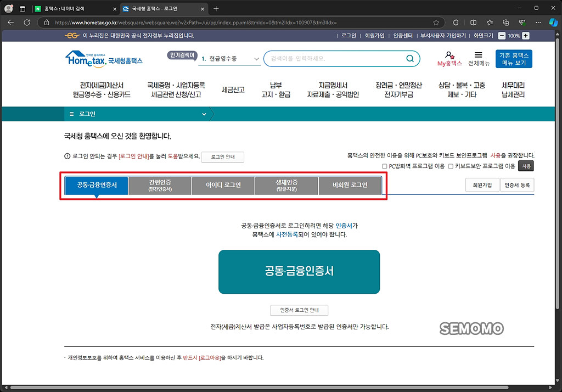Open 장려금·연말정산 menu
Image resolution: width=562 pixels, height=392 pixels.
tap(398, 89)
